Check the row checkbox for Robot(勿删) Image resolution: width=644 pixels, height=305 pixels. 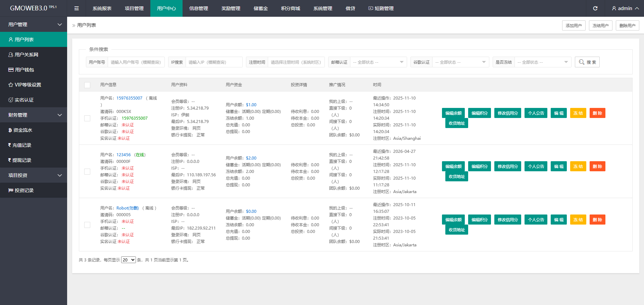[x=87, y=225]
